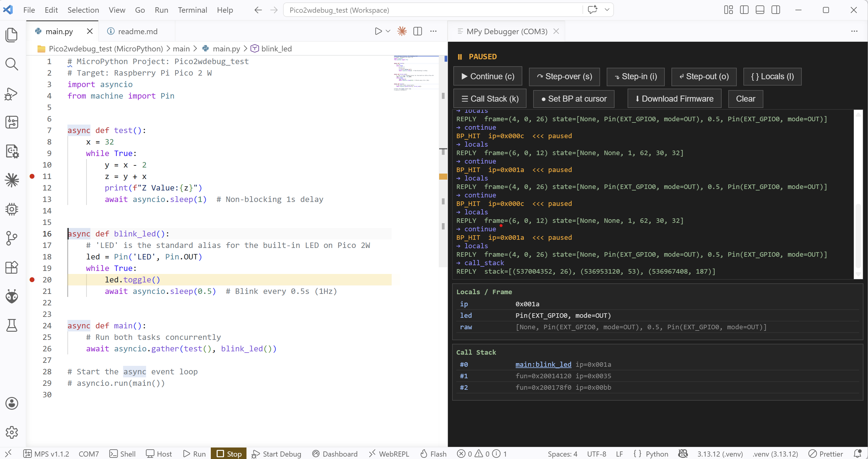Image resolution: width=868 pixels, height=459 pixels.
Task: Open Source Control branch icon in activity bar
Action: coord(12,238)
